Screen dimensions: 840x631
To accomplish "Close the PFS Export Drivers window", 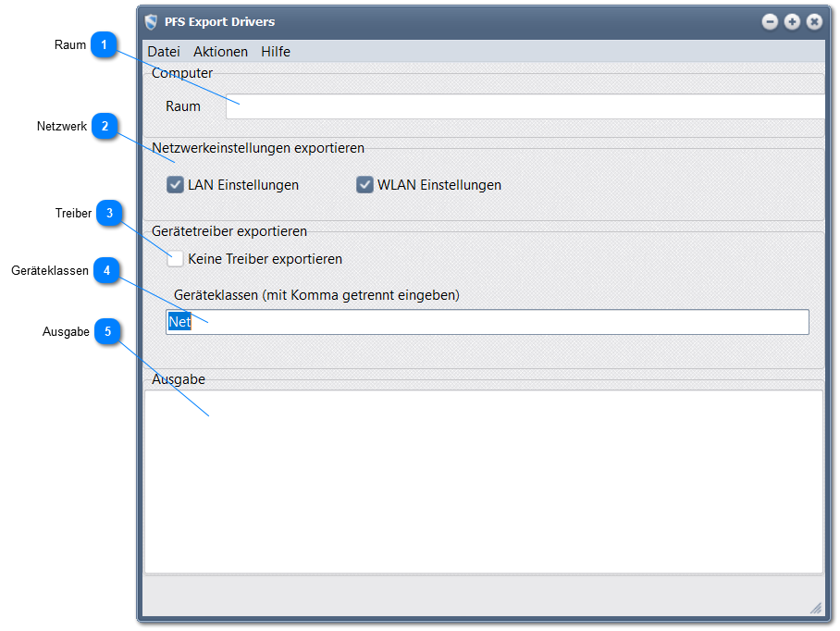I will pos(814,22).
